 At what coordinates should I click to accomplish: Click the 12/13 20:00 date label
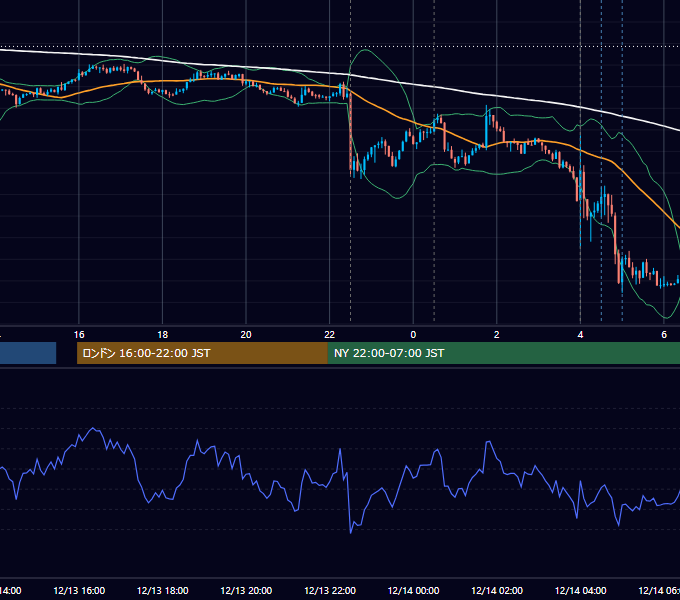pyautogui.click(x=246, y=590)
